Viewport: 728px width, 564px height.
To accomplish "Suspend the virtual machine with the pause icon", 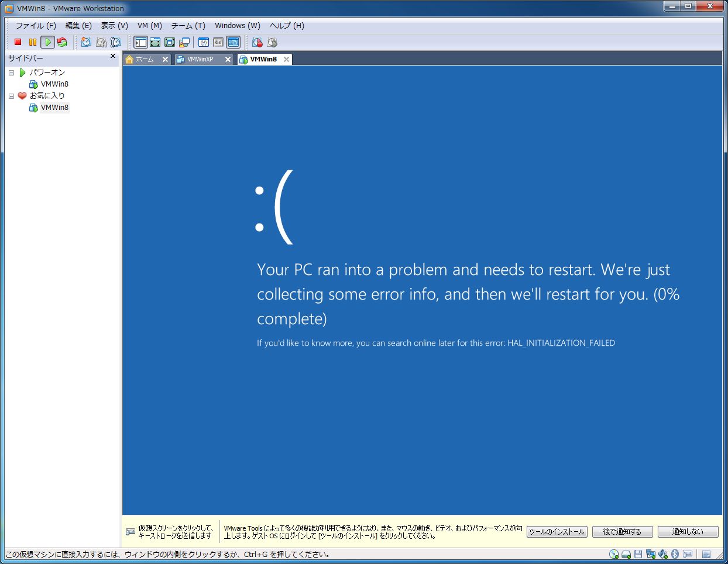I will [x=33, y=42].
